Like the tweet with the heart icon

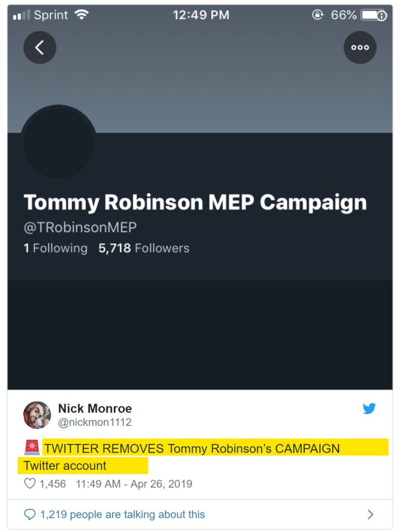point(30,483)
